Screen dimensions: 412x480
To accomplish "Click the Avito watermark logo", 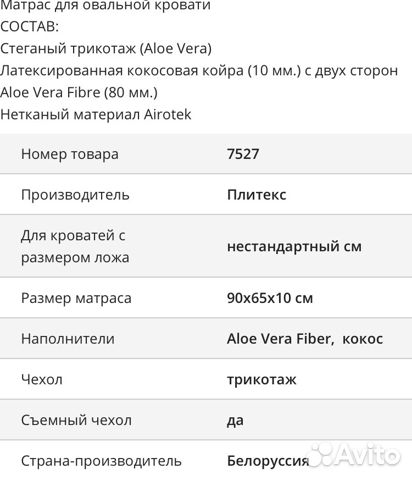I will click(354, 454).
